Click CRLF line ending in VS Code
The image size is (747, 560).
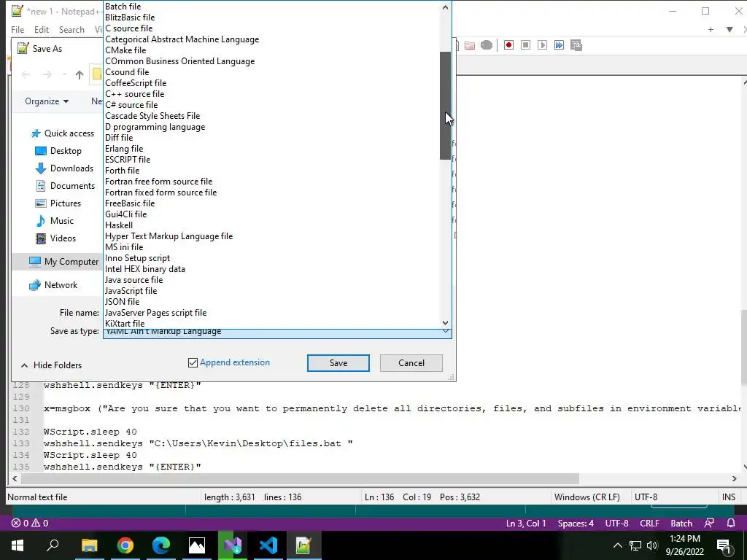649,523
